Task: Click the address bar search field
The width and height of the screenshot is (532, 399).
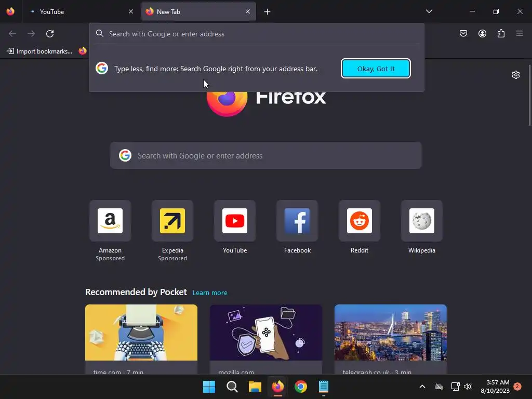Action: (x=257, y=34)
